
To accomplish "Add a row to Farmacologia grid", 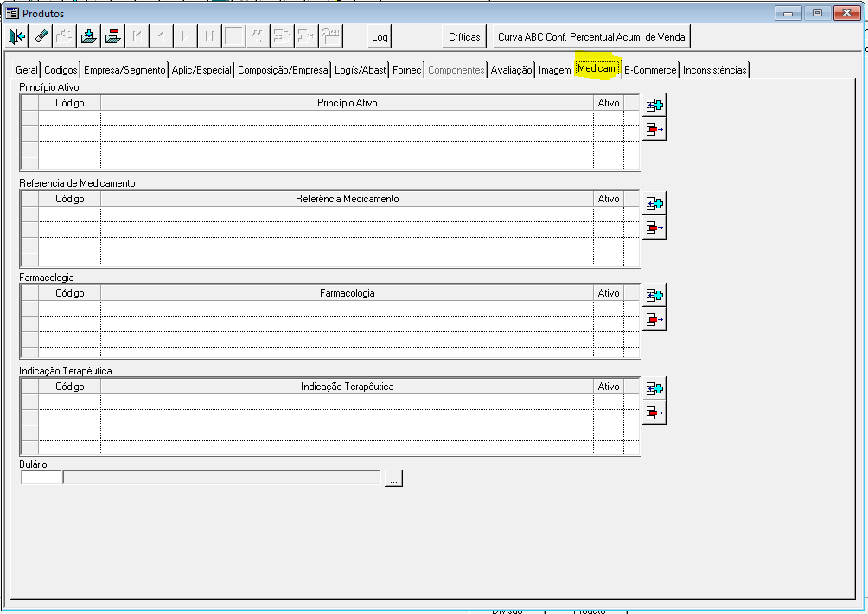I will (x=654, y=295).
